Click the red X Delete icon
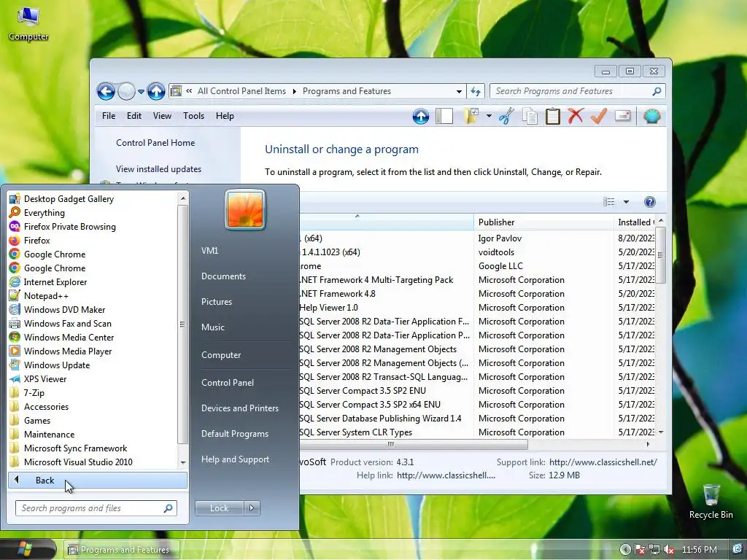 tap(576, 116)
